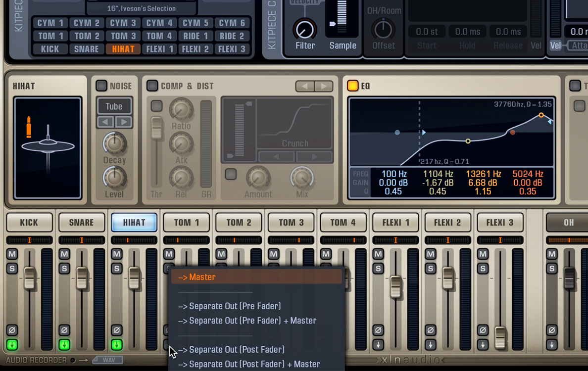Click the 6.68 dB EQ gain value
Viewport: 588px width, 371px height.
pyautogui.click(x=483, y=183)
